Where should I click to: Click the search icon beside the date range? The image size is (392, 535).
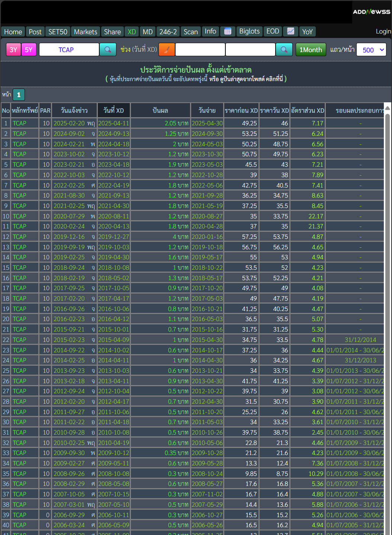[x=284, y=49]
